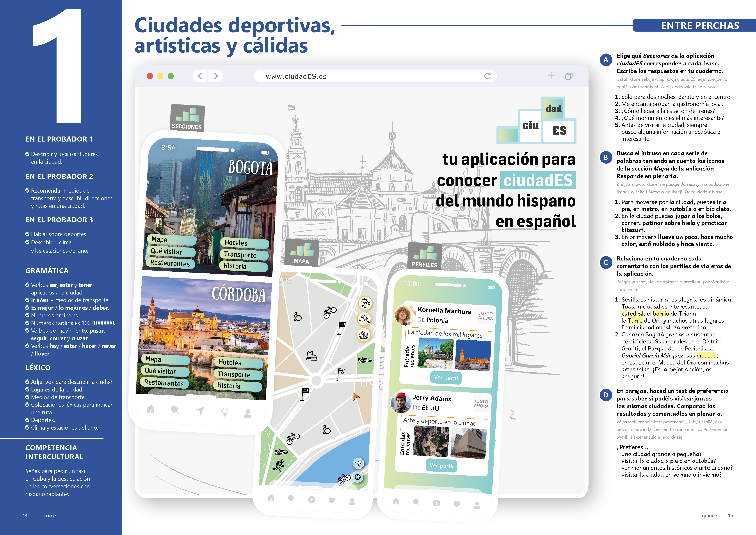Reload the www.ciudadES.es page
The height and width of the screenshot is (535, 756).
pyautogui.click(x=487, y=76)
